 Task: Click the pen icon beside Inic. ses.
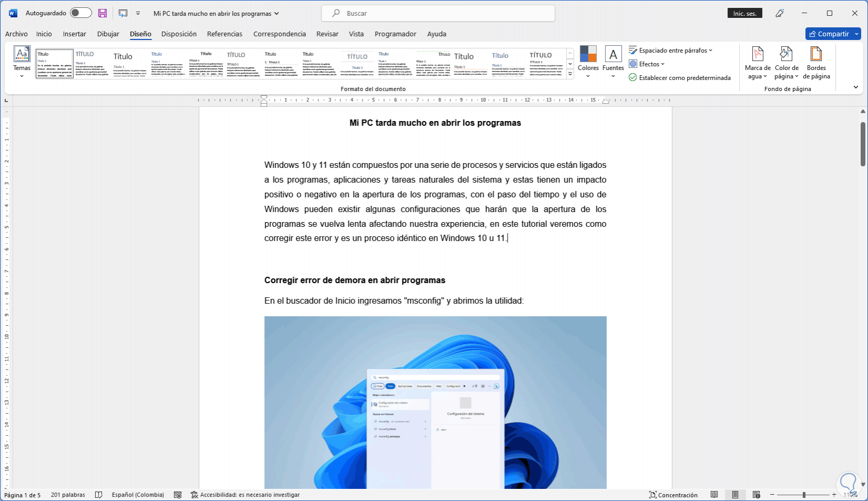click(780, 13)
